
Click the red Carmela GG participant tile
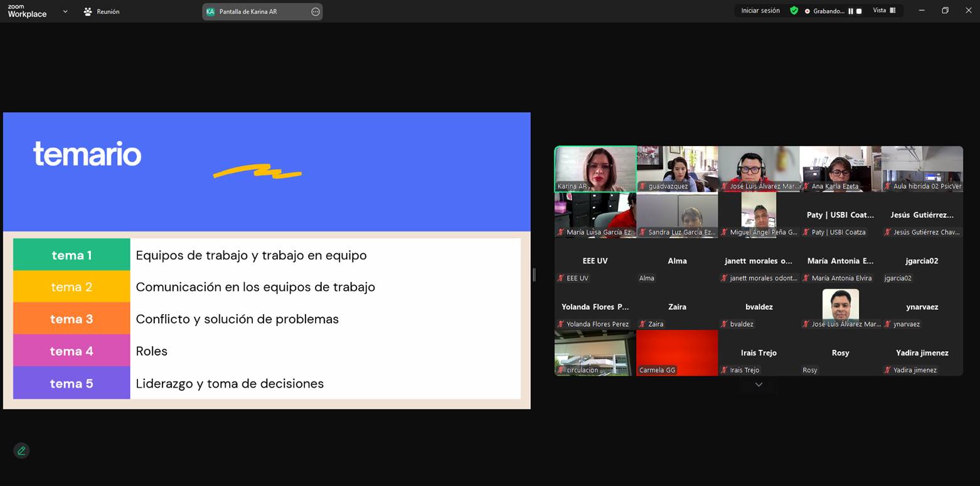point(677,352)
